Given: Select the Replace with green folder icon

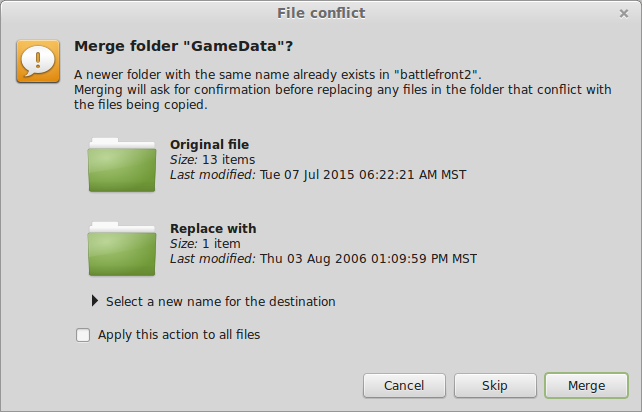Looking at the screenshot, I should 122,249.
